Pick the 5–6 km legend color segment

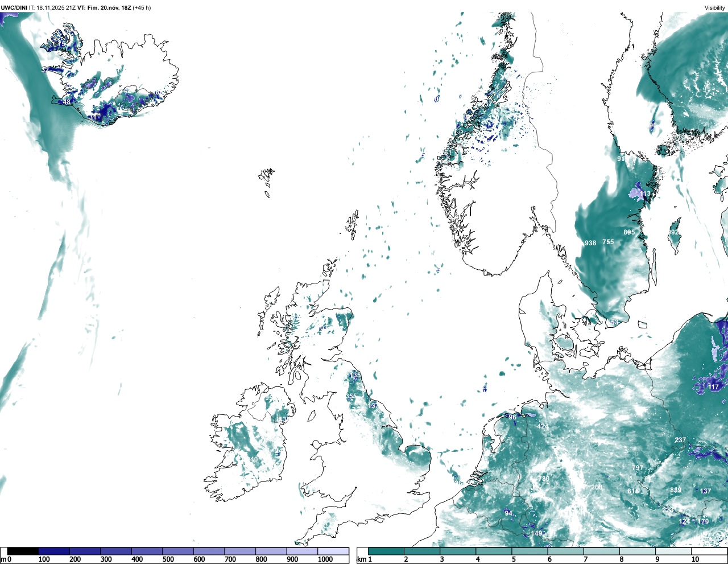(x=530, y=551)
